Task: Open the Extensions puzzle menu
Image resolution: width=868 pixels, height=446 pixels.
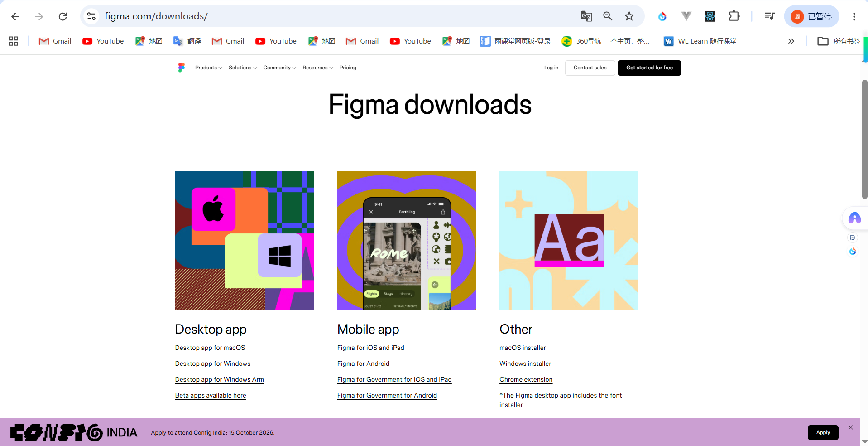Action: click(734, 16)
